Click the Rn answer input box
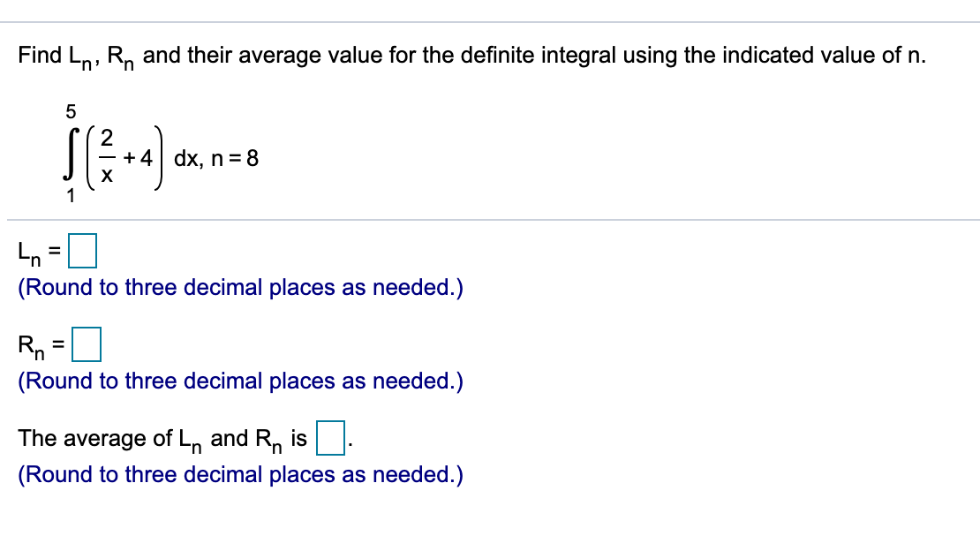This screenshot has width=980, height=551. (88, 344)
